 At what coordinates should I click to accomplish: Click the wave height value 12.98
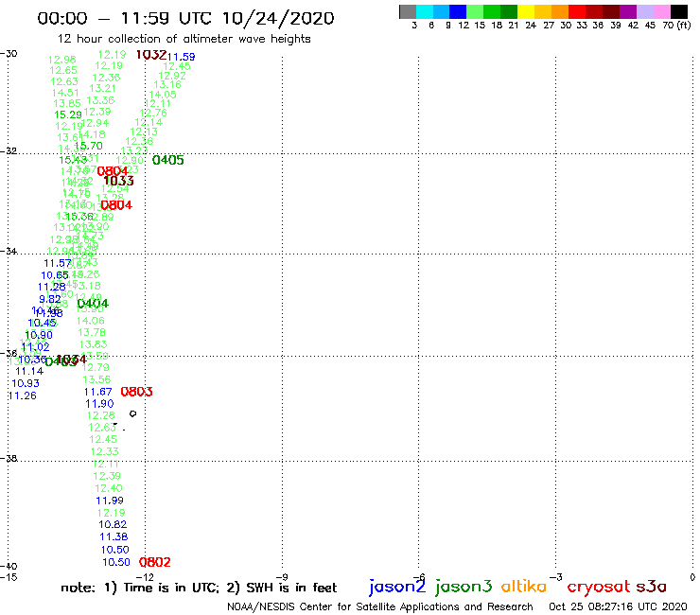point(62,60)
